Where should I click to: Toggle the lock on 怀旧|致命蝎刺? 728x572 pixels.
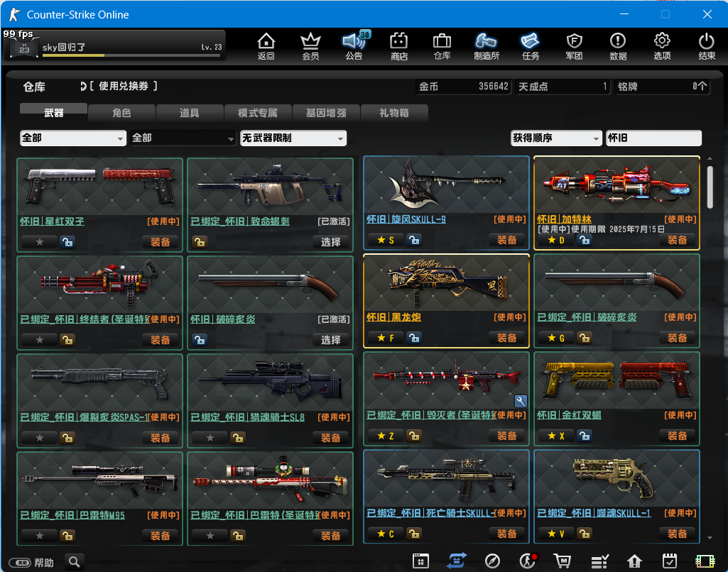coord(200,242)
